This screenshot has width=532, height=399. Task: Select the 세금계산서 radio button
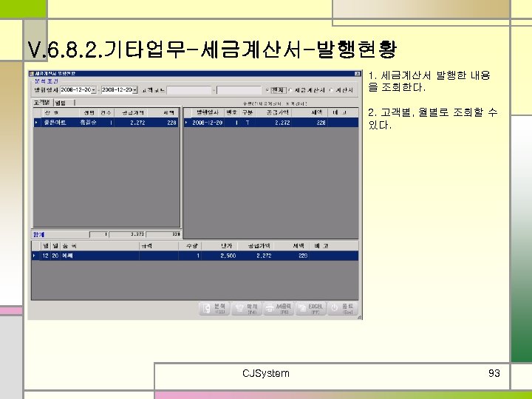290,90
